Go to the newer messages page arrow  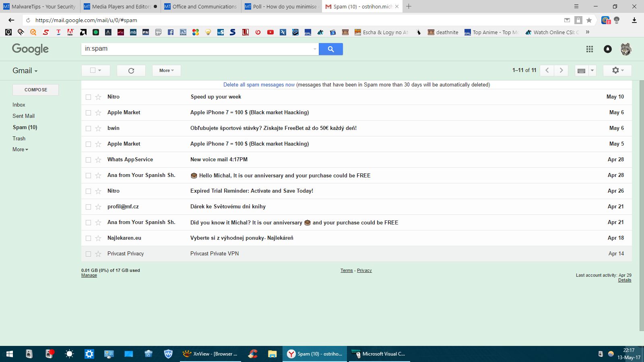pos(547,70)
